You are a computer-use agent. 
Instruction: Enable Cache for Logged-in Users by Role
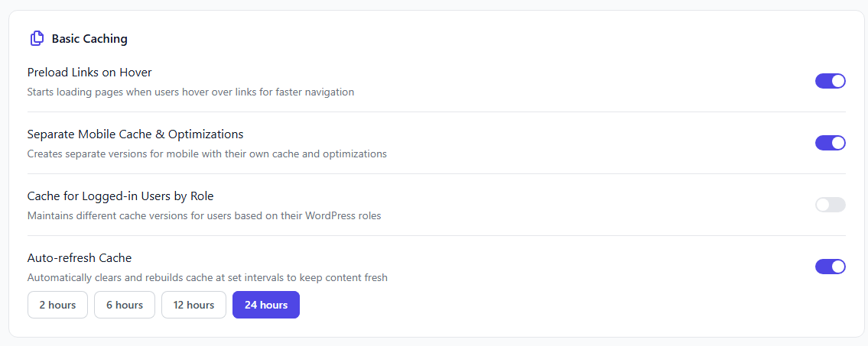click(830, 205)
